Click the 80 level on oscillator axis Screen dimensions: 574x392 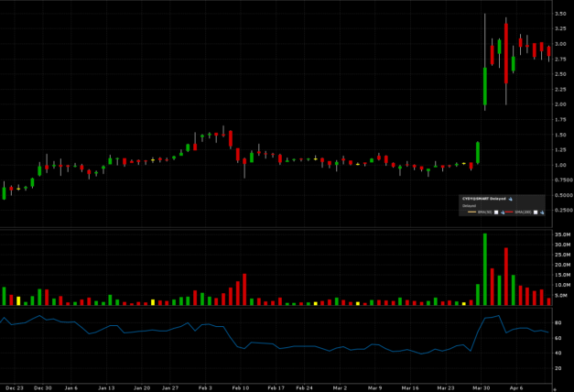tap(557, 323)
